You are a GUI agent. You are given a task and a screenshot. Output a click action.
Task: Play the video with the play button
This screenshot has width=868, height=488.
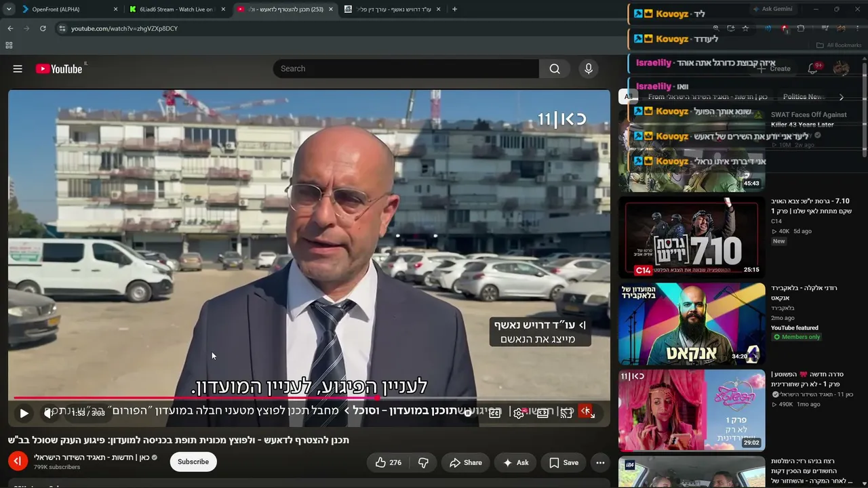click(24, 413)
